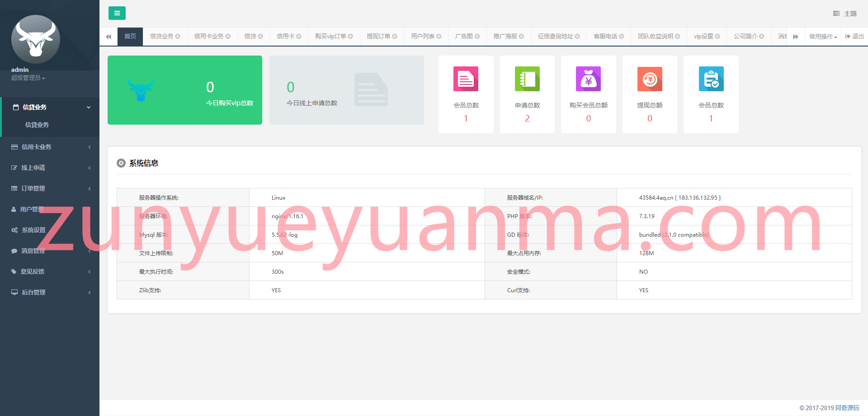
Task: Click the purple money-bag 购买会员总额 icon
Action: (588, 79)
